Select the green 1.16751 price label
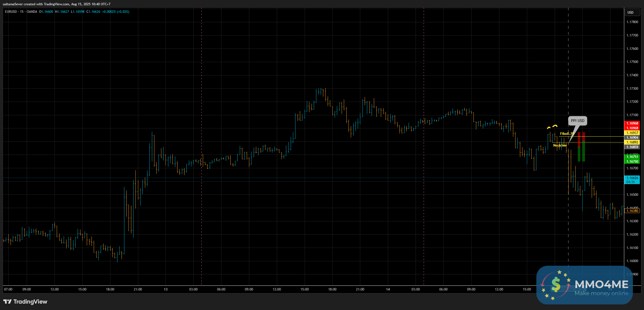Screen dimensions: 644x310 click(x=632, y=157)
